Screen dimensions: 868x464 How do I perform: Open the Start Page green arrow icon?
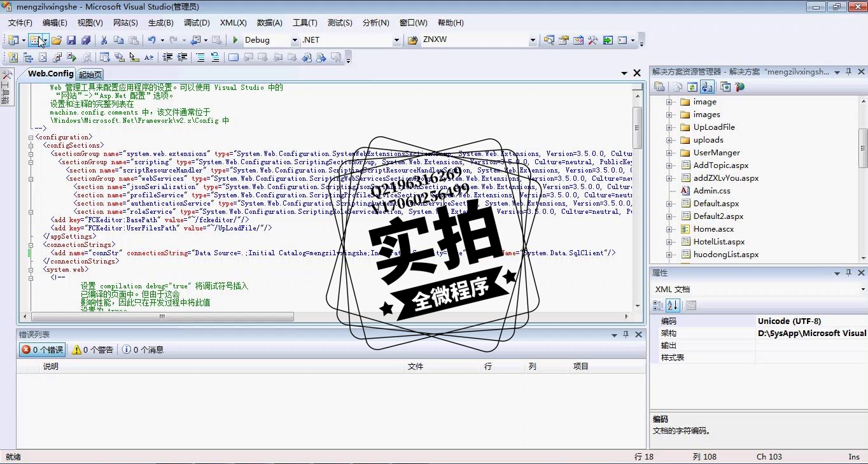(x=608, y=40)
